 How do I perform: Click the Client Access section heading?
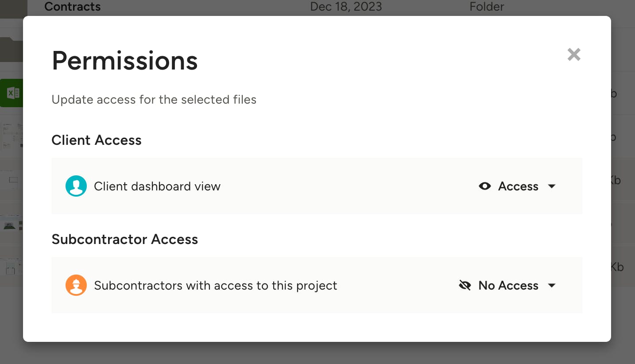click(x=97, y=140)
